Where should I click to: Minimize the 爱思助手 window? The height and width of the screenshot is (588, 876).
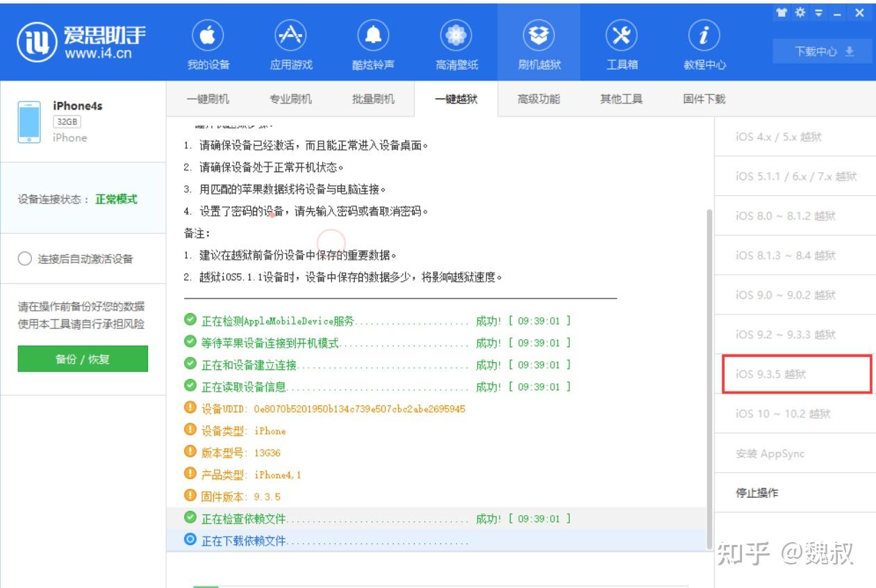click(838, 13)
